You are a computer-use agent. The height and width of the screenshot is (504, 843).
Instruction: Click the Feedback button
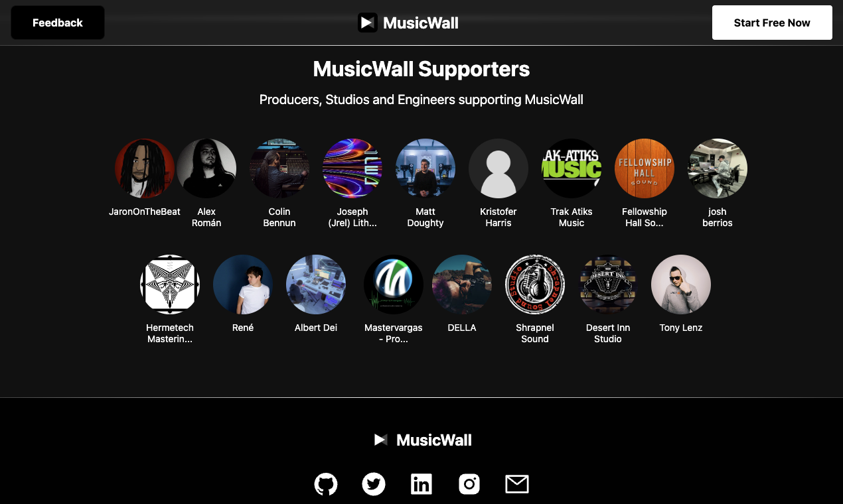tap(58, 23)
